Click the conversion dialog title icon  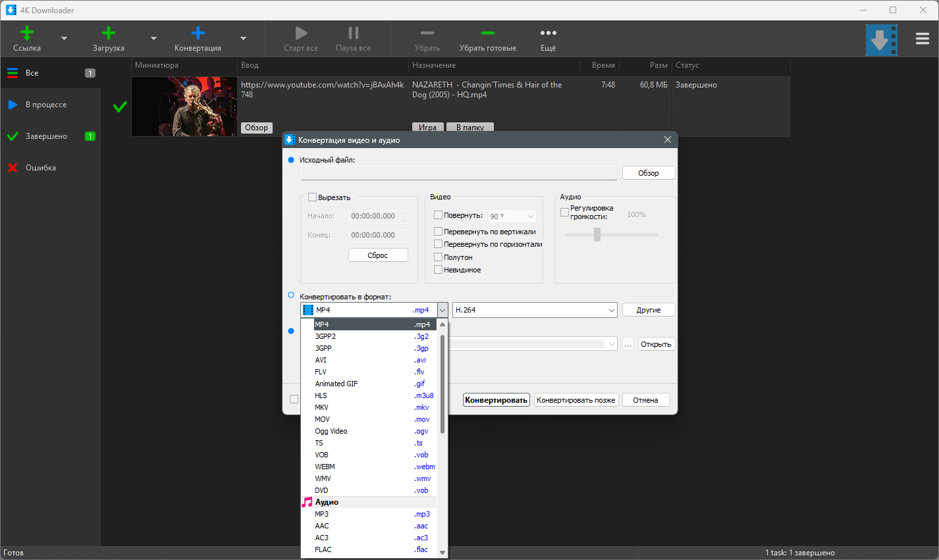point(289,140)
